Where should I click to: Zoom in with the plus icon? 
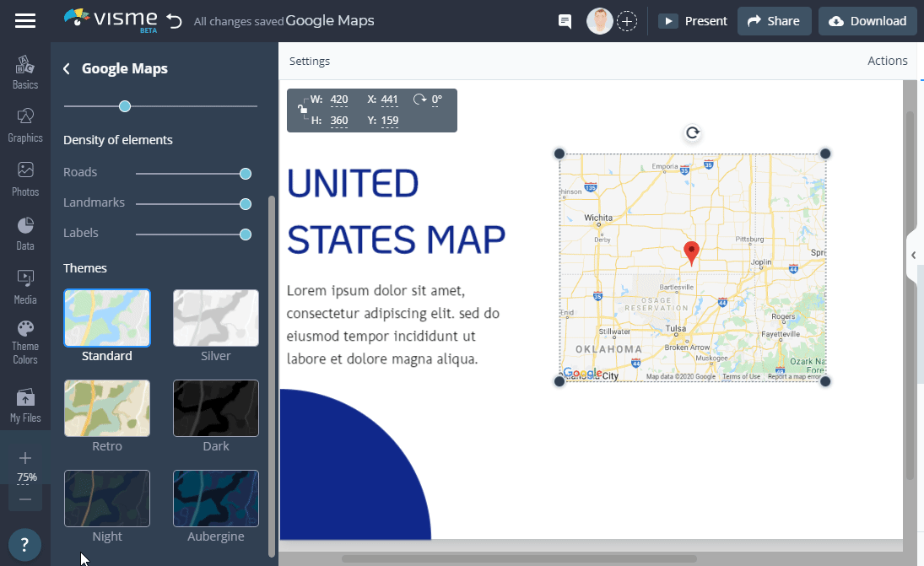click(x=24, y=458)
